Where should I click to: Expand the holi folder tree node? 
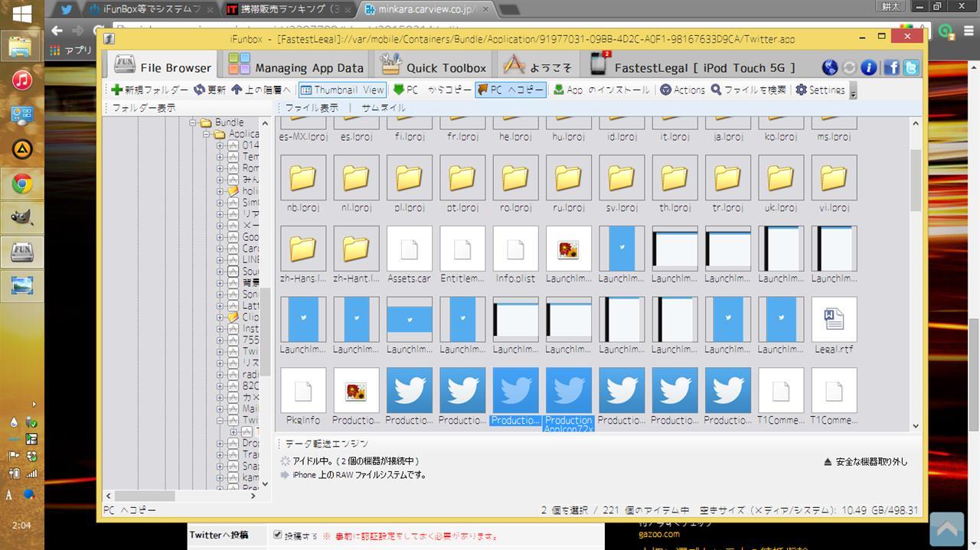click(220, 191)
